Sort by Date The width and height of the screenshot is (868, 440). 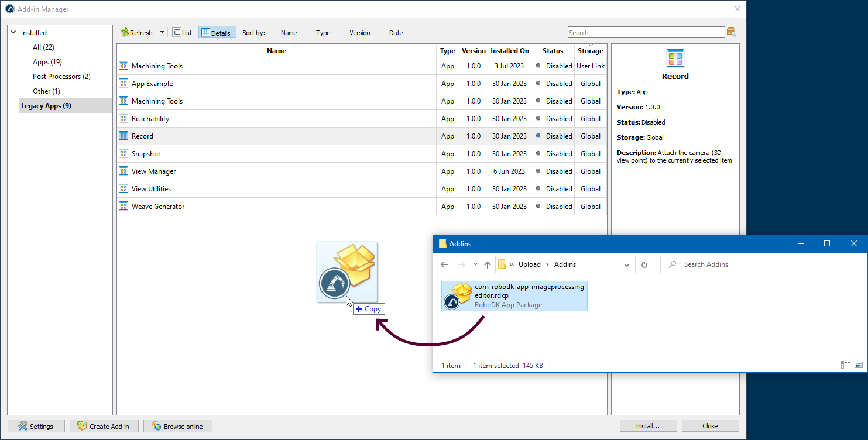pyautogui.click(x=396, y=33)
